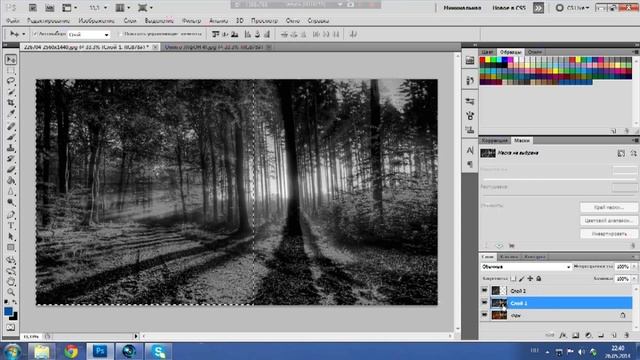Select the Crop tool
This screenshot has height=360, width=640.
pyautogui.click(x=11, y=102)
